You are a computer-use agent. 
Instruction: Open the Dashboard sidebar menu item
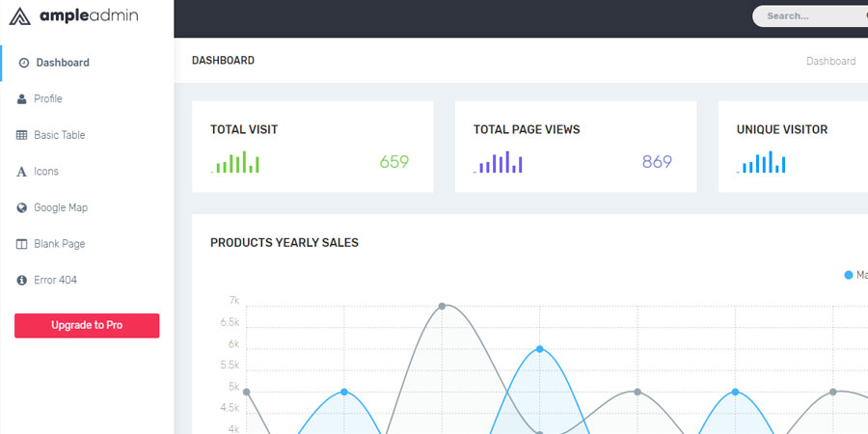click(x=87, y=63)
